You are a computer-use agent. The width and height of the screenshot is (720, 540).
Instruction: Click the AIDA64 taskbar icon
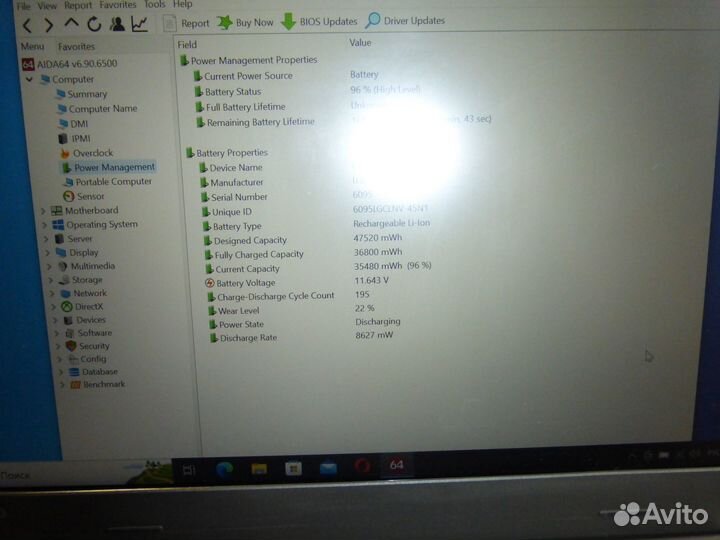[x=396, y=465]
